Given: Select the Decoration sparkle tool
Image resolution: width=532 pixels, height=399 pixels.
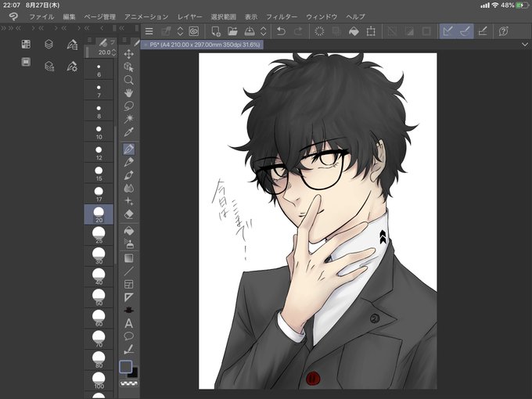Looking at the screenshot, I should (x=128, y=201).
